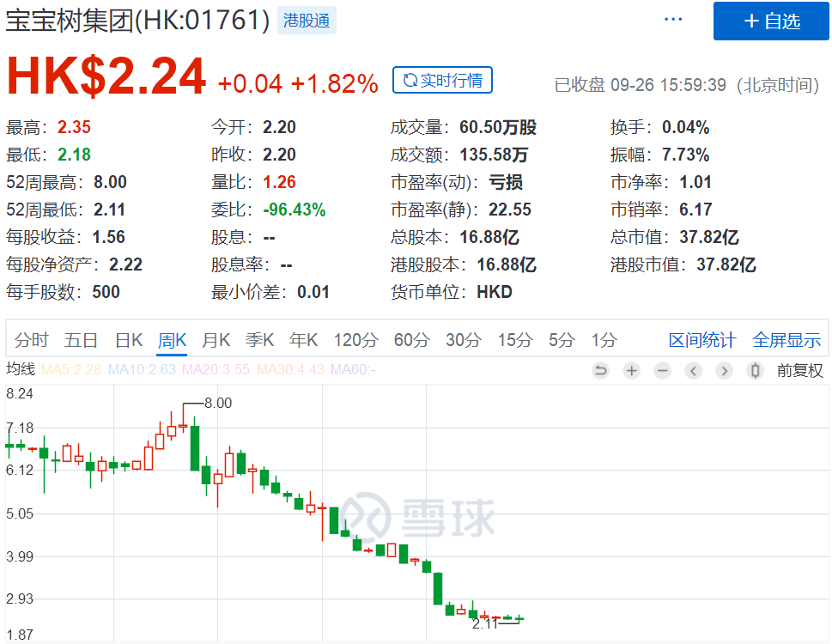Click the 成交量 value 60.50万股
This screenshot has width=832, height=644.
(498, 127)
